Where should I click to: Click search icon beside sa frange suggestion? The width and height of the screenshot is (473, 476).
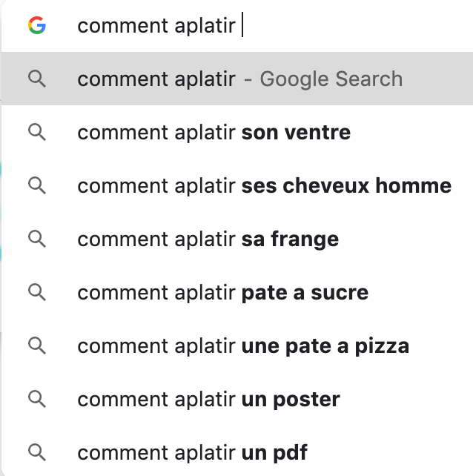pos(37,239)
